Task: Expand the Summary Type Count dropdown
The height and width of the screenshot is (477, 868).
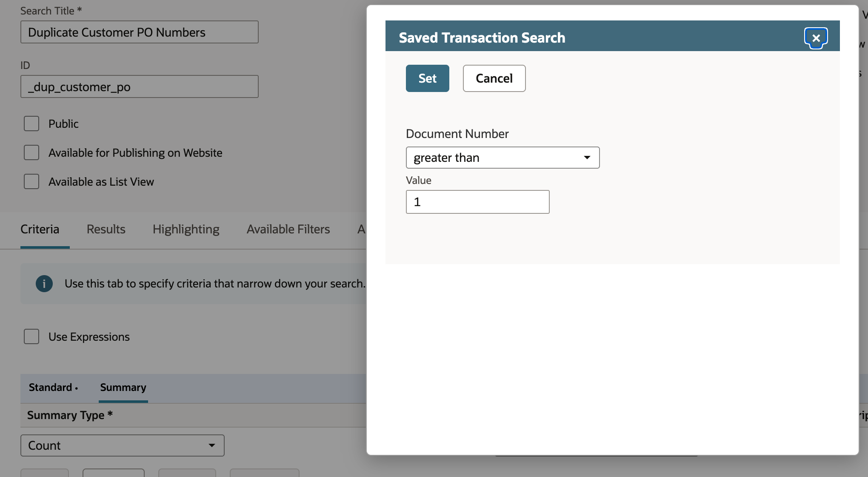Action: click(123, 445)
